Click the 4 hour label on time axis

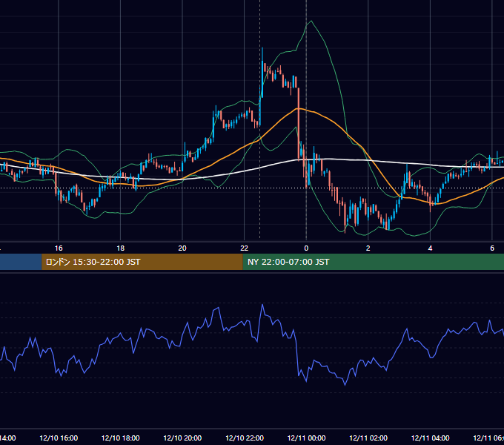pyautogui.click(x=430, y=248)
